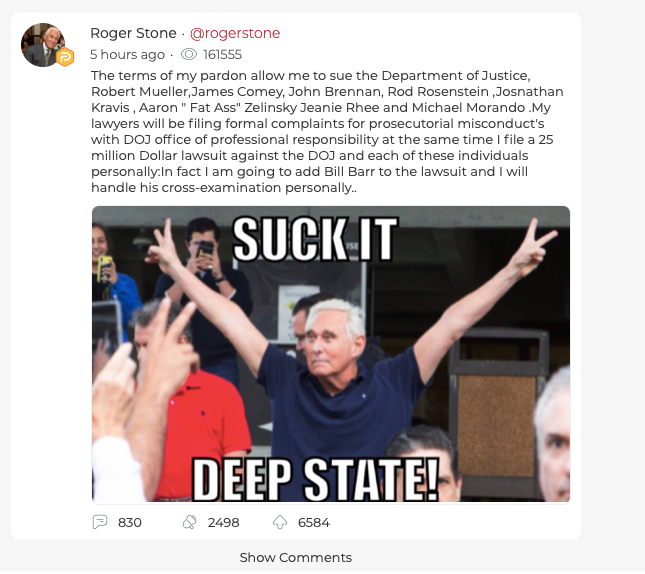
Task: Click the 'SUCK IT' meme caption
Action: click(x=315, y=239)
